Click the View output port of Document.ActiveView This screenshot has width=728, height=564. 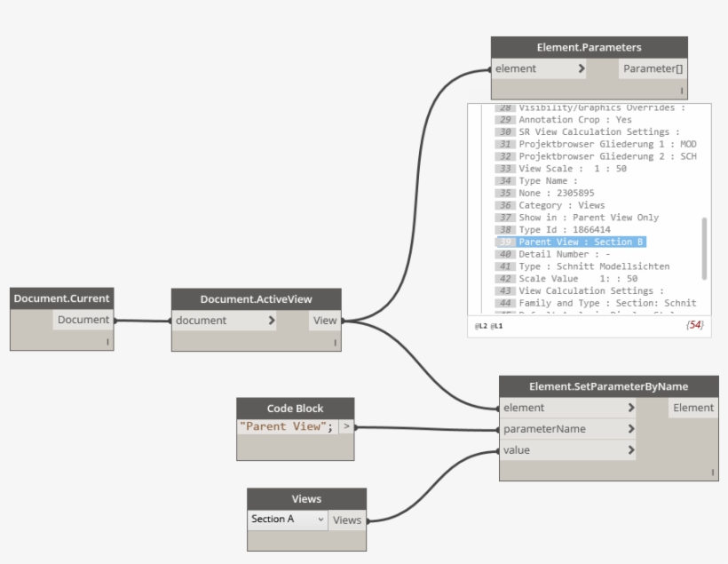[324, 321]
